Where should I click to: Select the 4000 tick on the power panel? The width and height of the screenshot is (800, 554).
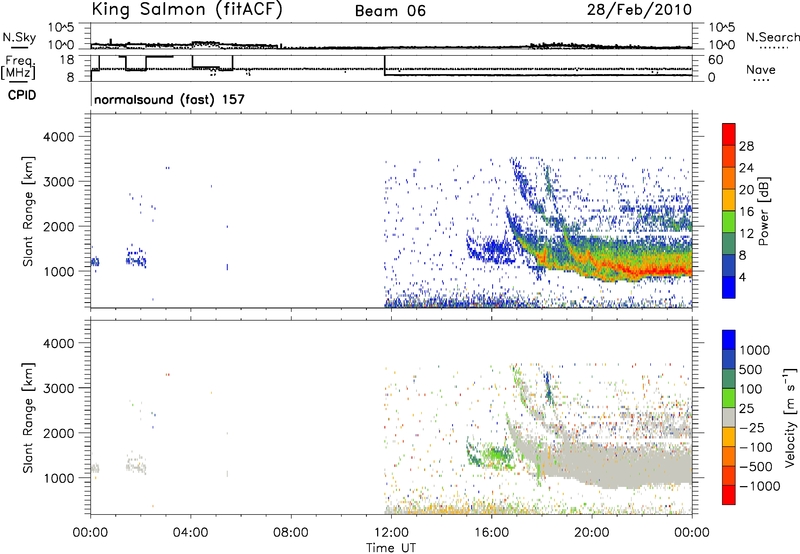tap(59, 137)
